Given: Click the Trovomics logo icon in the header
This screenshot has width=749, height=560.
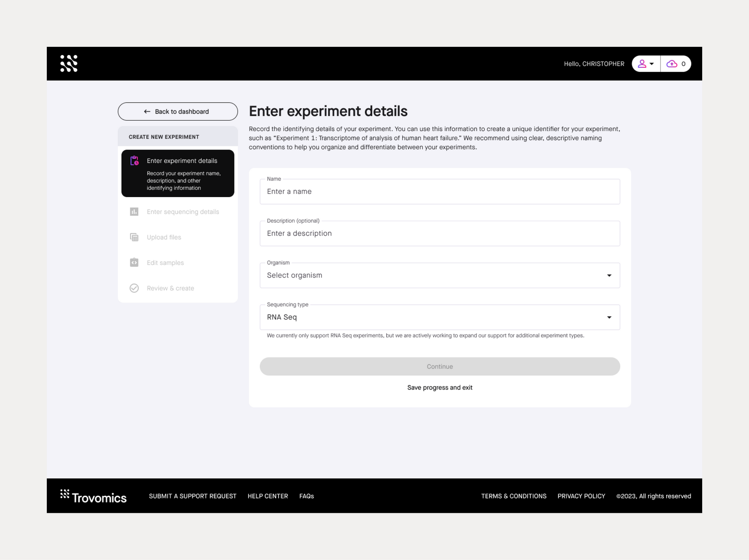Looking at the screenshot, I should coord(69,64).
